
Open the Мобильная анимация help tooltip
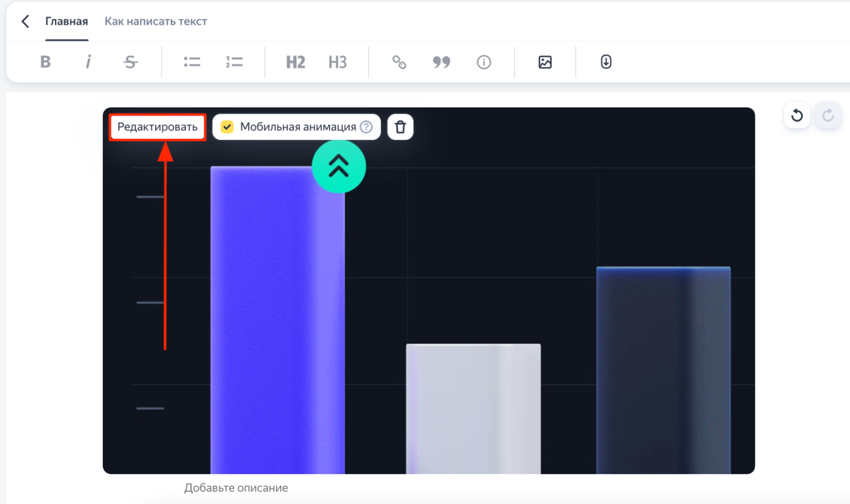[366, 127]
